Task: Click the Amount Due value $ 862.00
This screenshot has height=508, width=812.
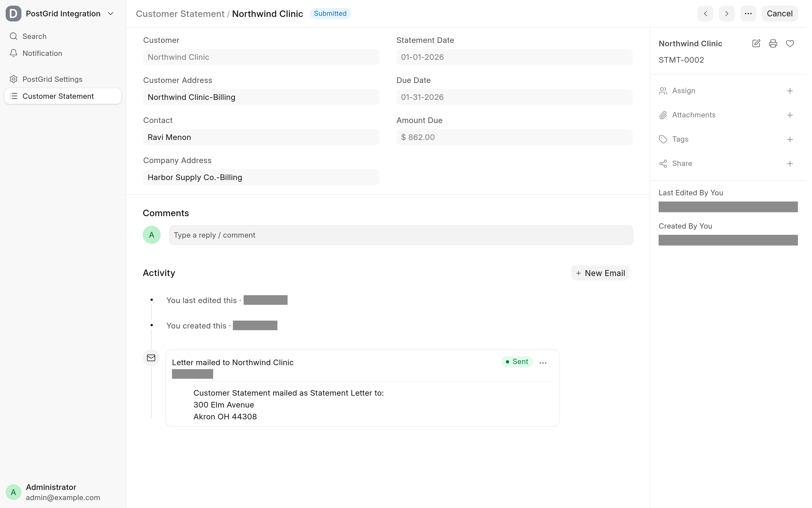Action: pos(514,137)
